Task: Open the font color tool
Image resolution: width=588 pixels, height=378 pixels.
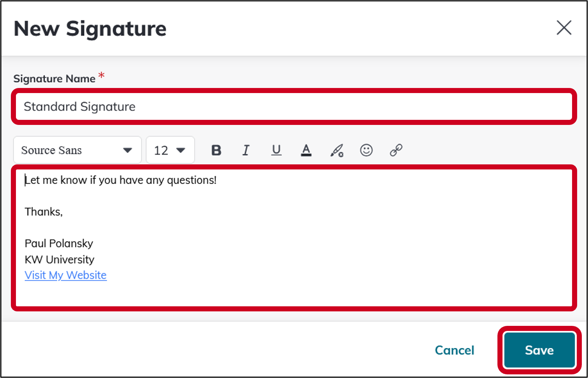Action: tap(306, 150)
